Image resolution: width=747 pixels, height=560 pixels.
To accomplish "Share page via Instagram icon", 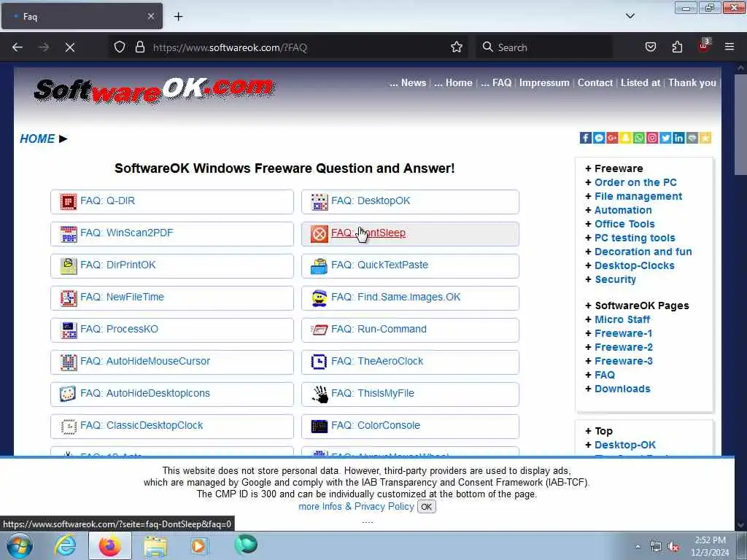I will tap(652, 138).
